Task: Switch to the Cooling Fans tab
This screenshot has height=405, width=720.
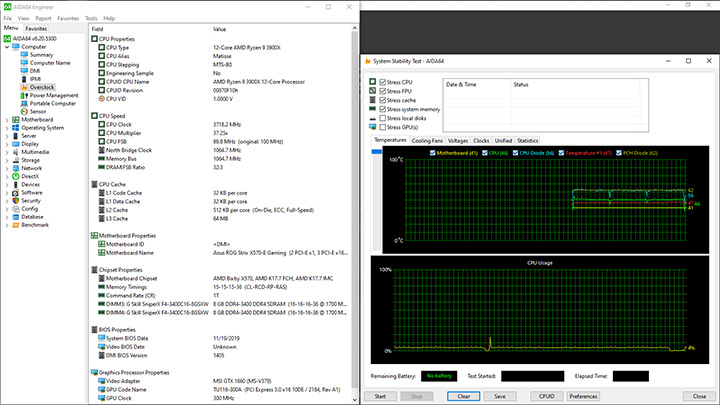Action: click(x=427, y=141)
